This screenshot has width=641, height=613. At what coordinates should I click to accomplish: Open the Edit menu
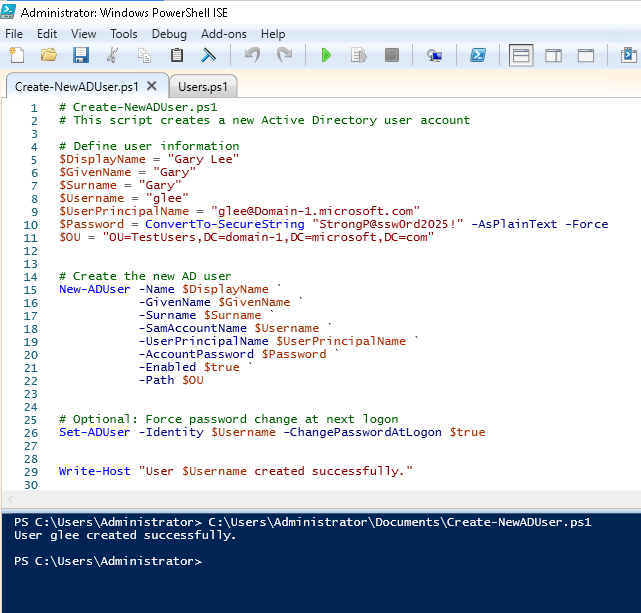coord(47,34)
